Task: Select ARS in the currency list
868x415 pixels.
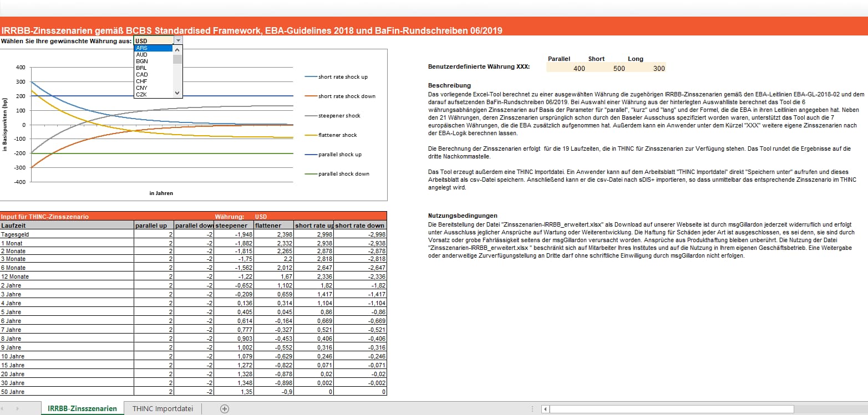Action: (x=153, y=48)
